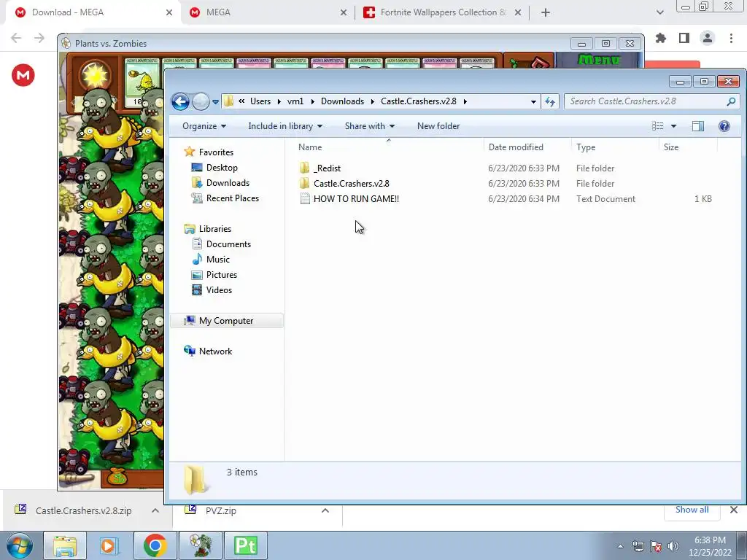Click Users in the address breadcrumb
Viewport: 747px width, 560px height.
pos(260,101)
